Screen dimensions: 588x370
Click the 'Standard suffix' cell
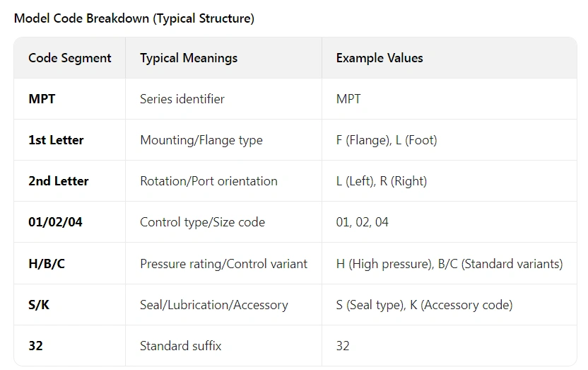tap(181, 346)
